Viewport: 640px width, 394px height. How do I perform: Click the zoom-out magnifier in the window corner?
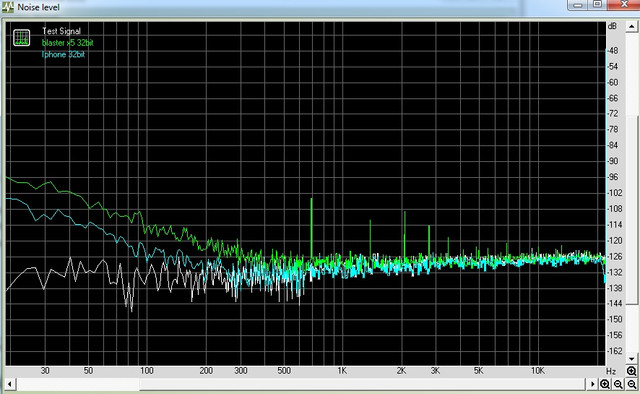click(x=631, y=384)
